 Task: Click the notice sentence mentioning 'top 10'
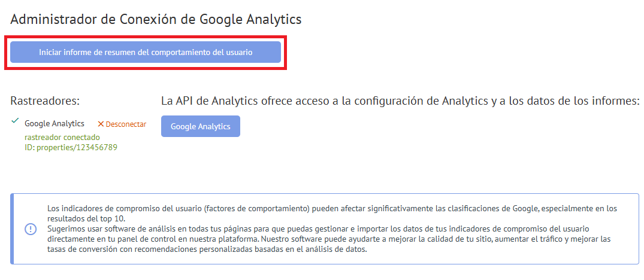click(x=332, y=213)
